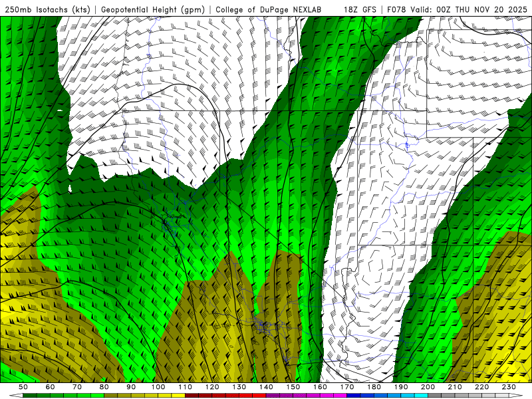Screen dimensions: 532x399
Task: Select the cyan swatch before 200
Action: click(421, 396)
